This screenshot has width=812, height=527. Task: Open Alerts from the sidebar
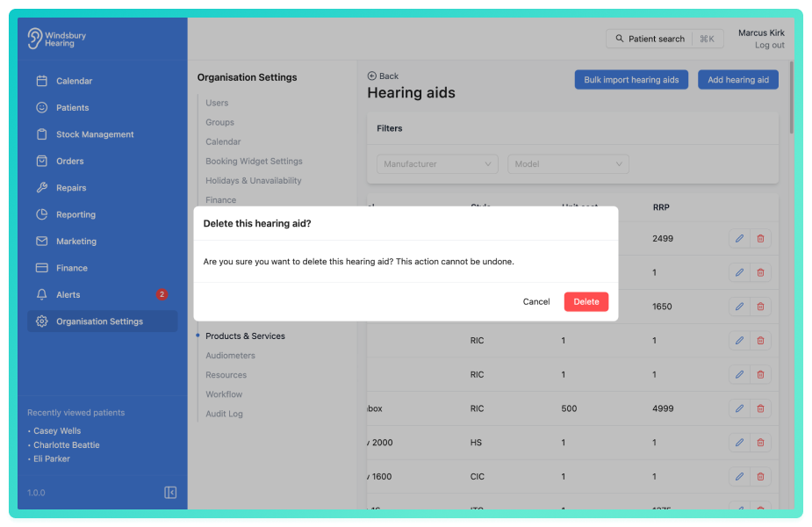coord(102,294)
